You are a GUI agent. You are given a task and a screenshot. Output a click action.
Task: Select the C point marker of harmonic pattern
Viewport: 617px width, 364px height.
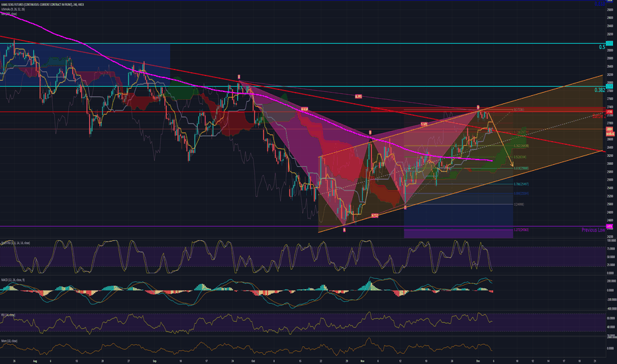(405, 207)
